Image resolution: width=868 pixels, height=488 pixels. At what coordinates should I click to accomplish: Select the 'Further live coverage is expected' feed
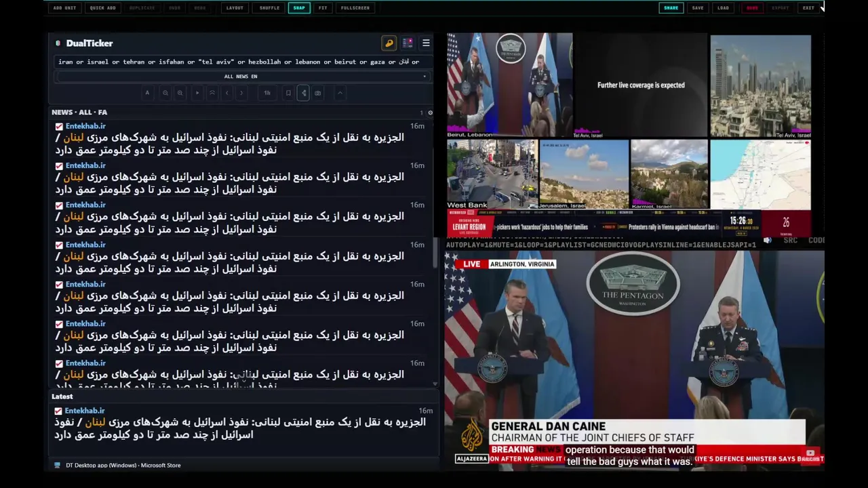coord(641,85)
